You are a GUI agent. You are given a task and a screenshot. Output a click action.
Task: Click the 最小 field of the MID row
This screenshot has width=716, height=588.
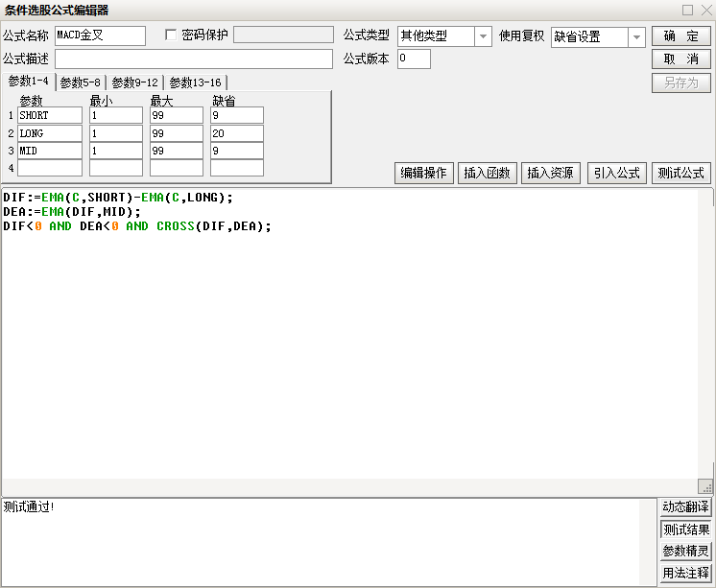(116, 151)
